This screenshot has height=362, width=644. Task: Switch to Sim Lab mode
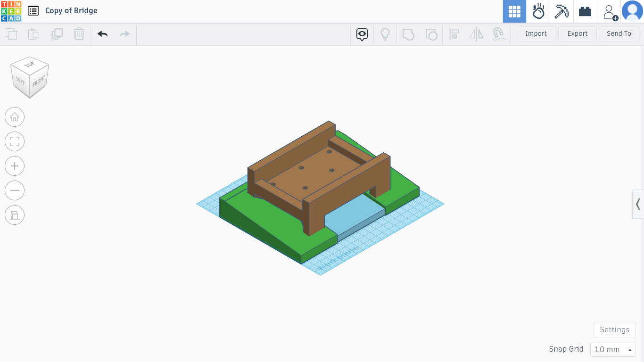538,11
